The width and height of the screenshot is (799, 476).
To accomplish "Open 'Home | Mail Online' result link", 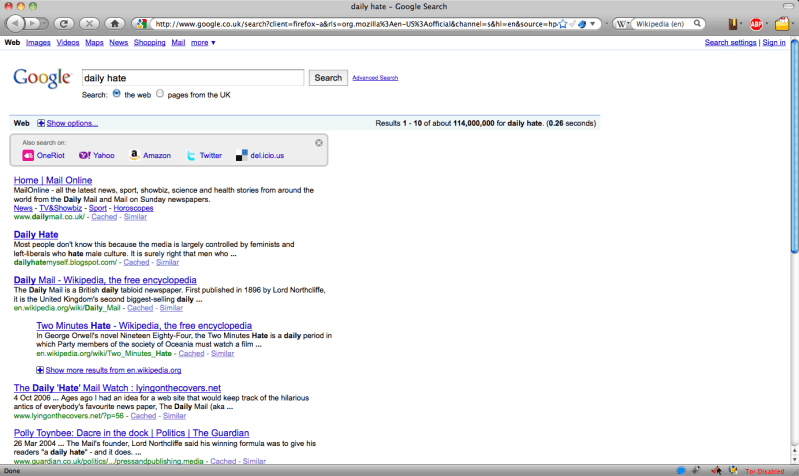I will [53, 180].
